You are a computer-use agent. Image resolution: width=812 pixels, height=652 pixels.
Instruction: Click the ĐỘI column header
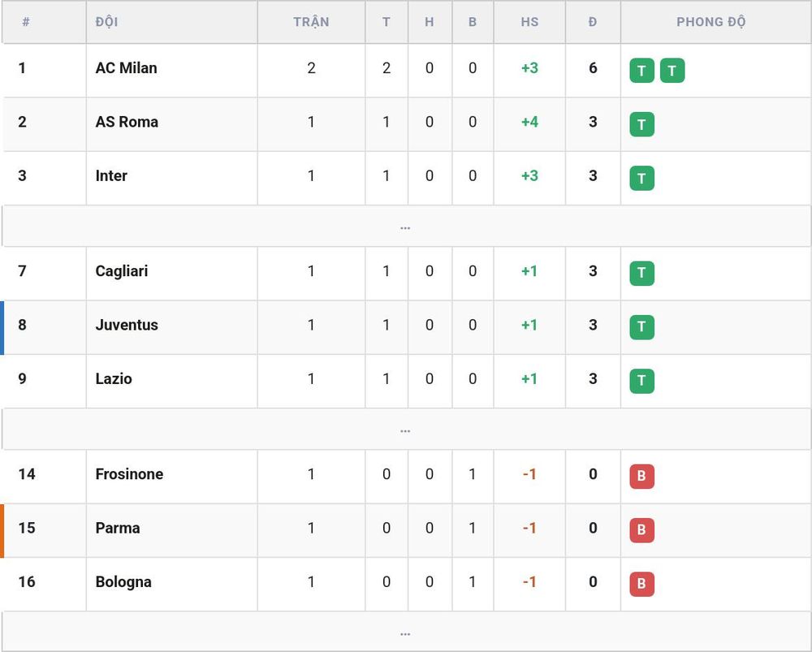106,22
